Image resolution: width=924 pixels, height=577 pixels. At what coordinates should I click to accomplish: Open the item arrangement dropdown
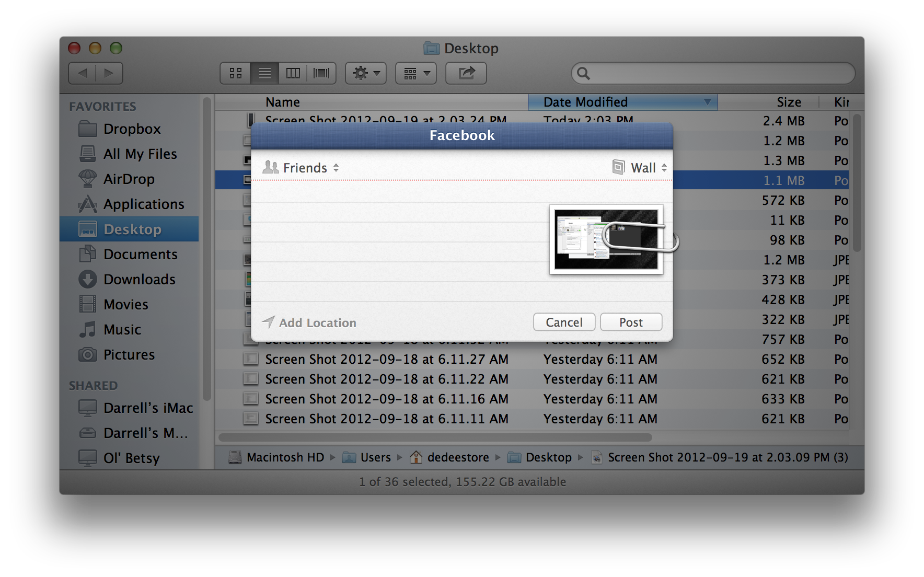click(x=416, y=73)
